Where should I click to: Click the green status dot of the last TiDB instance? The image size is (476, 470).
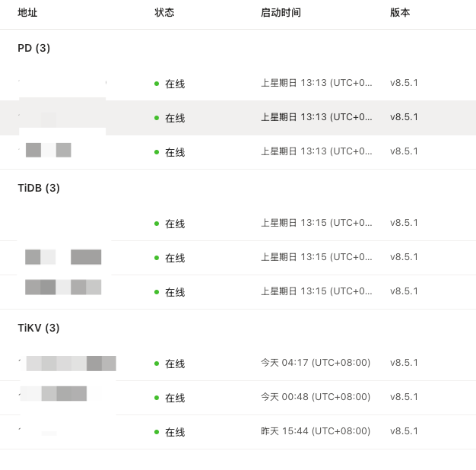pos(157,292)
